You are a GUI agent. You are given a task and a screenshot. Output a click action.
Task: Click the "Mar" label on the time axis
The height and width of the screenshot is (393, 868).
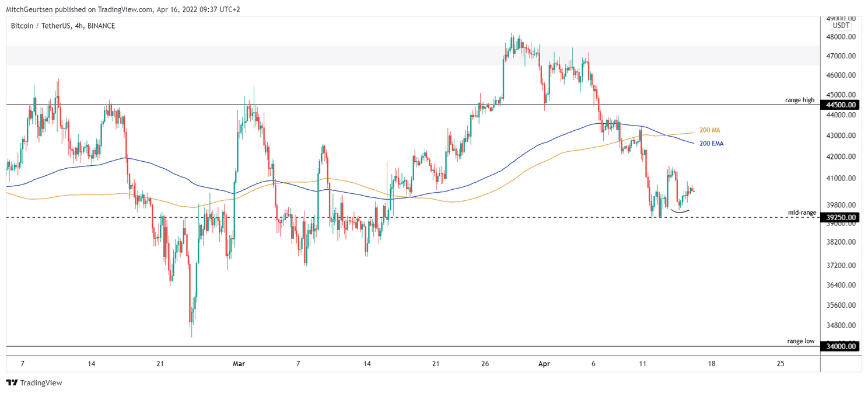[x=239, y=363]
